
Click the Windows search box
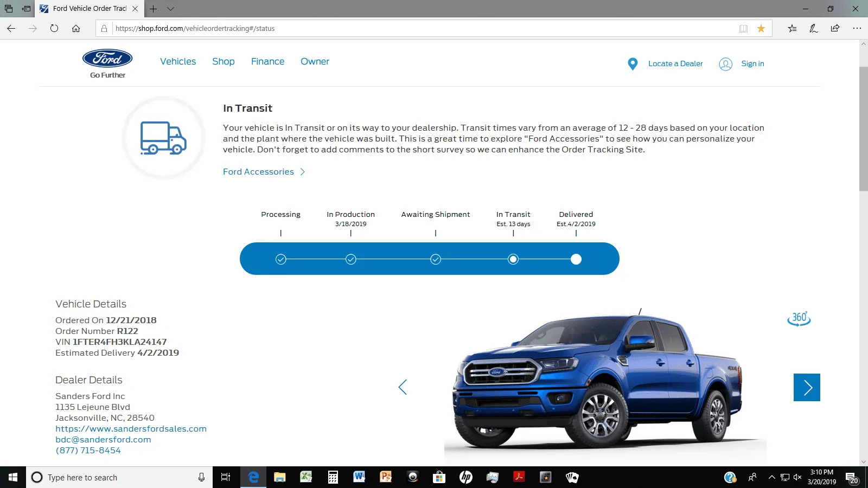click(x=119, y=477)
